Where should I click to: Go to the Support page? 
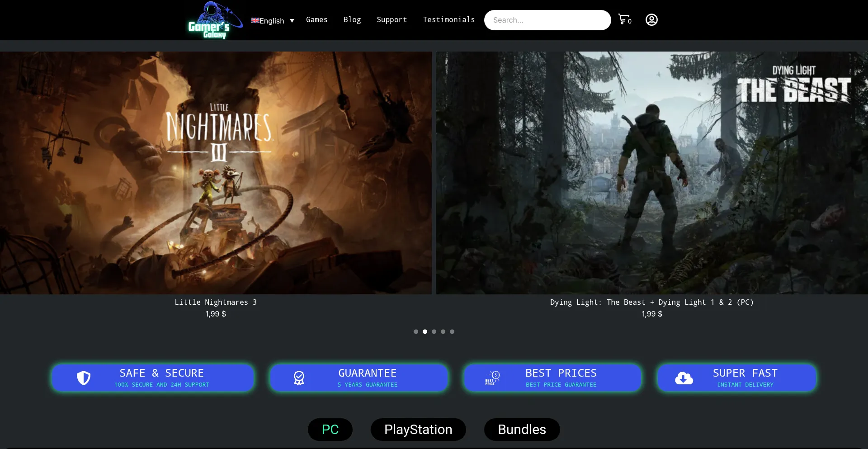coord(392,20)
